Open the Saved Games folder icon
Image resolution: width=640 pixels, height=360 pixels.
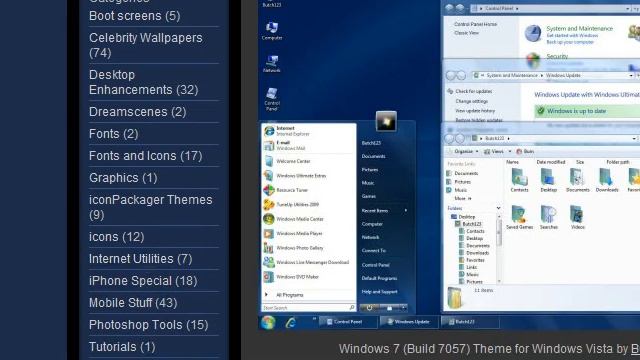point(519,217)
